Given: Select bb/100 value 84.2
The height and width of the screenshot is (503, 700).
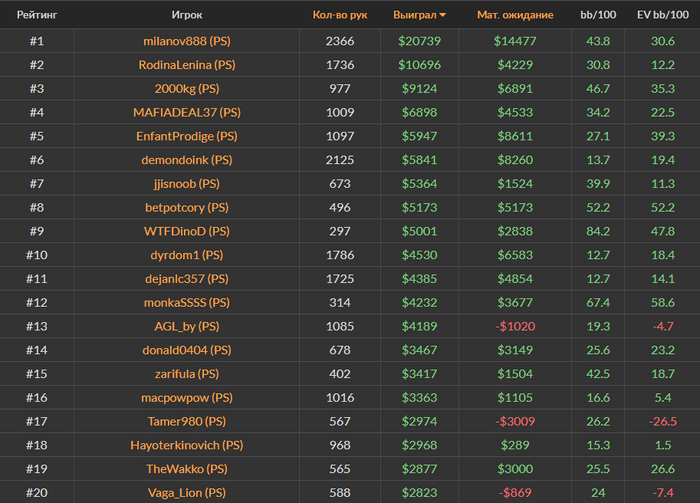Looking at the screenshot, I should coord(598,231).
